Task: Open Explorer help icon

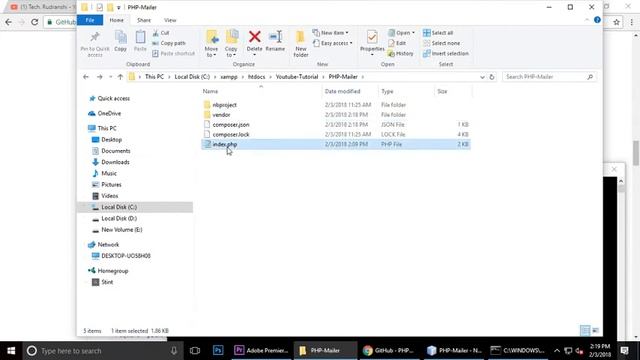Action: (x=597, y=20)
